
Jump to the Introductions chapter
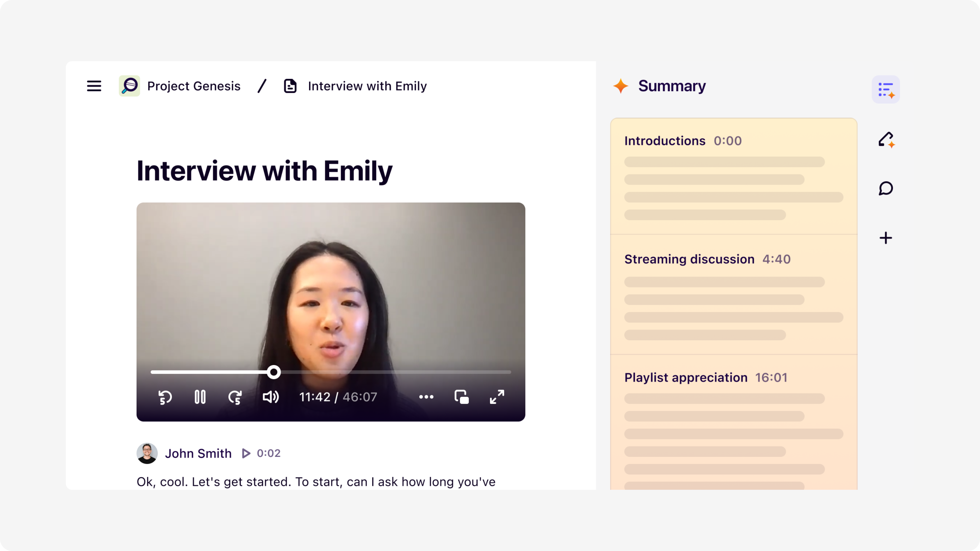pyautogui.click(x=665, y=141)
